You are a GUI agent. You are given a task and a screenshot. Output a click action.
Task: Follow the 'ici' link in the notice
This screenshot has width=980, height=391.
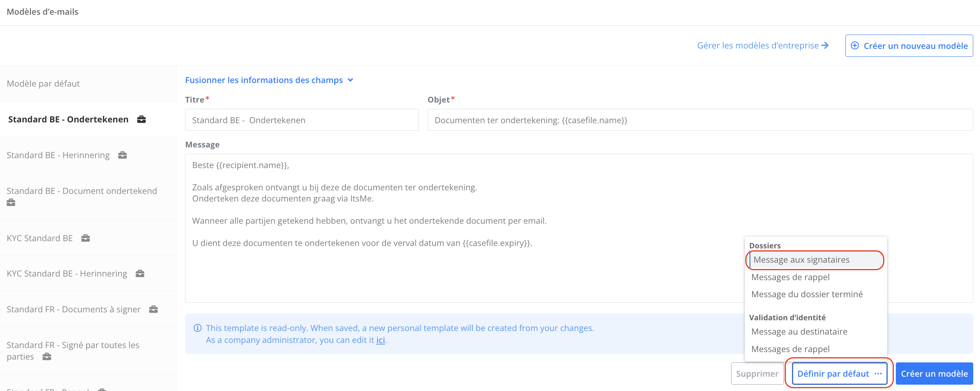380,340
